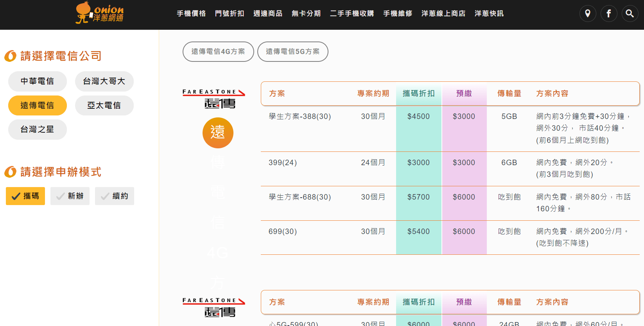The width and height of the screenshot is (644, 326).
Task: Click plan name 學生方案-388(30)
Action: point(300,117)
